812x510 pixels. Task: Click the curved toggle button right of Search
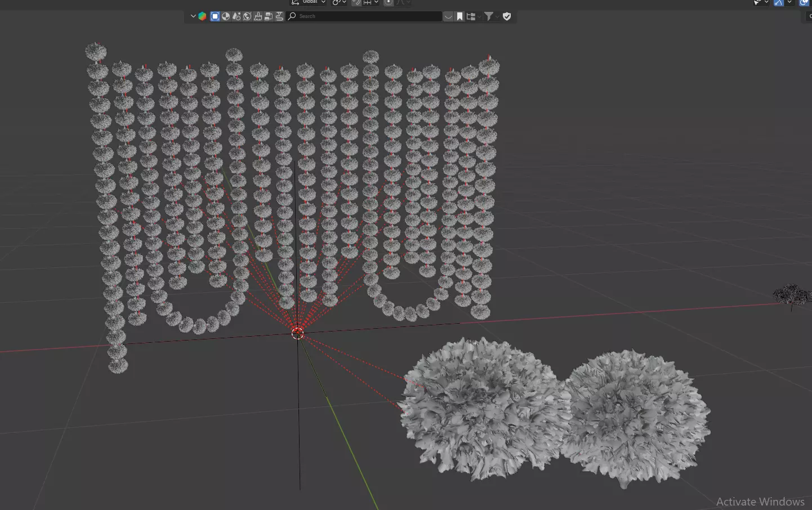click(448, 16)
